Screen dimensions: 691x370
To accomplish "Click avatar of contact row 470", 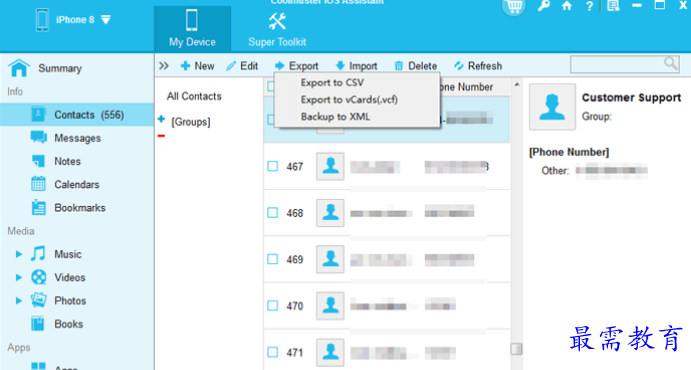I will [330, 305].
